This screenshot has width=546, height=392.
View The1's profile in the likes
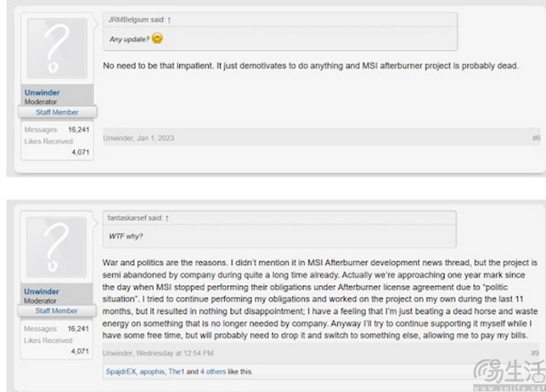coord(177,372)
